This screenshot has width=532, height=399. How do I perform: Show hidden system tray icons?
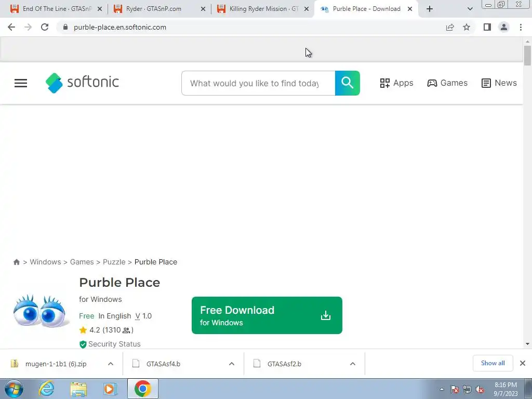click(442, 390)
